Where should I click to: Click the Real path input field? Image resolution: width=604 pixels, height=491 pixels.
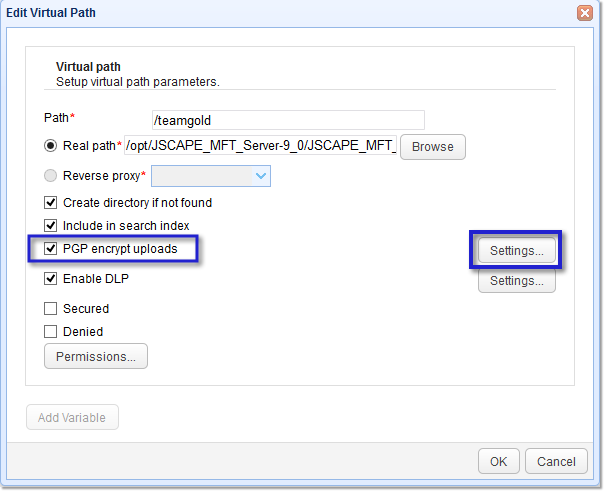pyautogui.click(x=260, y=146)
